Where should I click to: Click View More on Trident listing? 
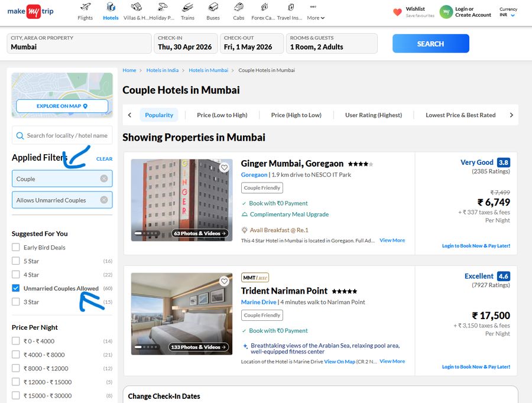coord(392,361)
